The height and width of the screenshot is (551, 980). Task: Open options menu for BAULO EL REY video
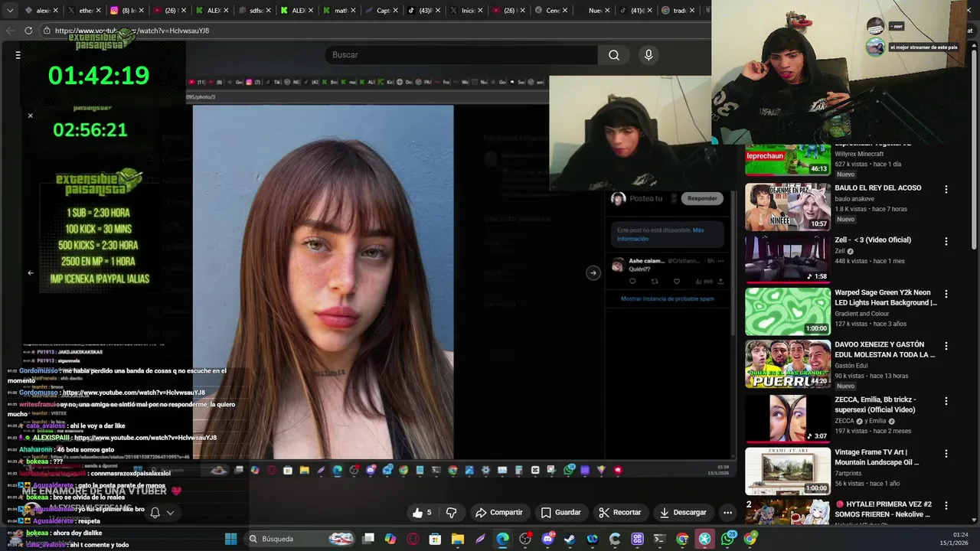pos(946,189)
